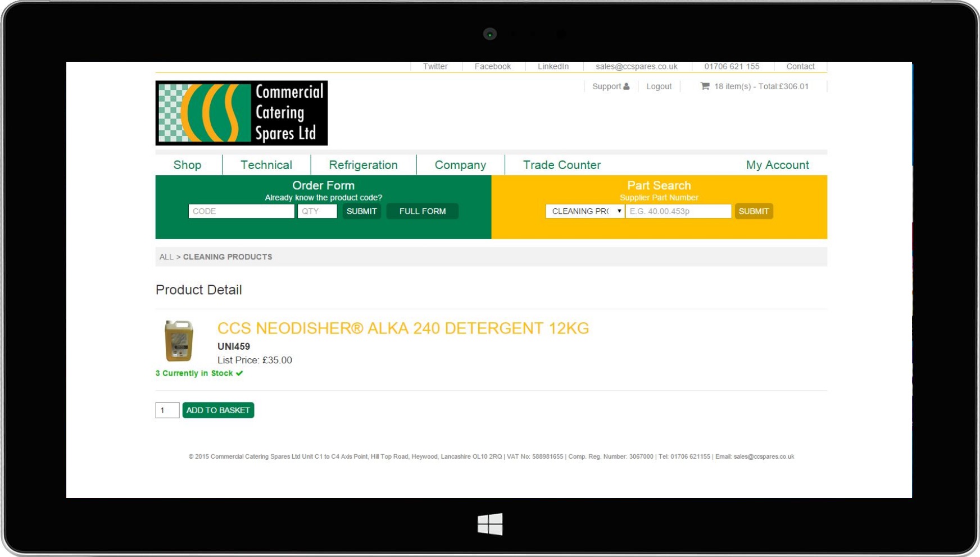Submit the Part Search query
Screen dimensions: 980x557
point(753,211)
